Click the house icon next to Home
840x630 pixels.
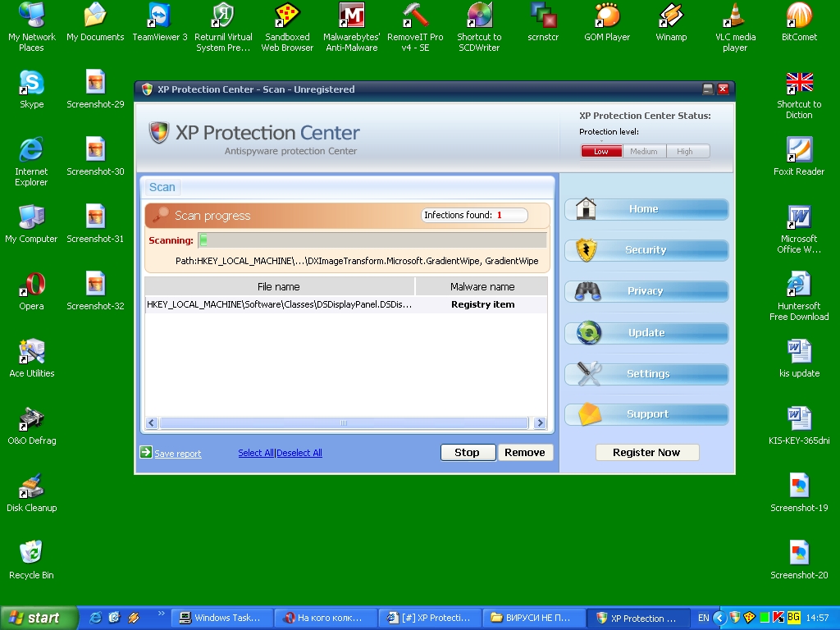coord(586,209)
